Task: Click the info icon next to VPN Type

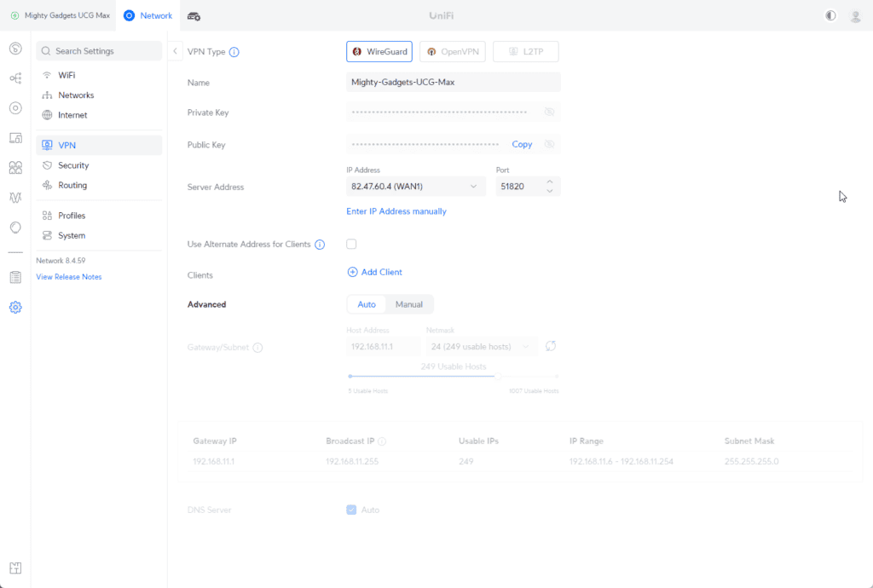Action: coord(234,52)
